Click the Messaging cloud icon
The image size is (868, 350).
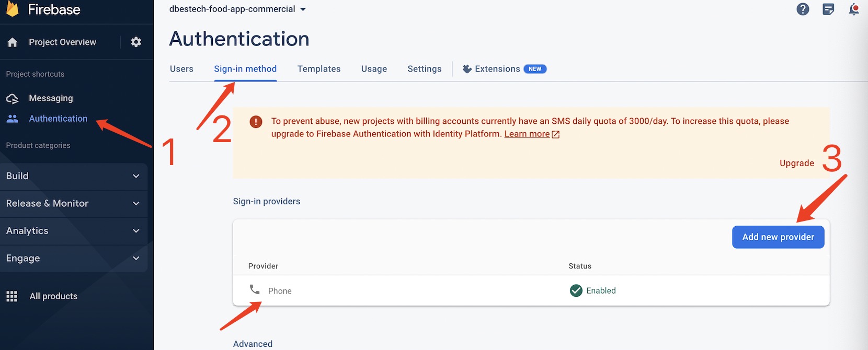coord(13,98)
